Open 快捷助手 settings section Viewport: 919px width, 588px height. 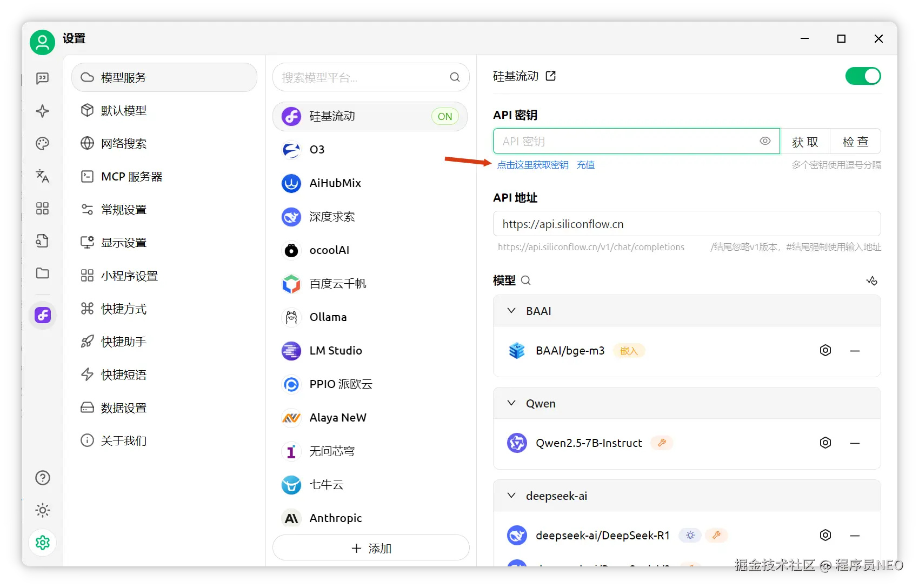click(x=164, y=342)
